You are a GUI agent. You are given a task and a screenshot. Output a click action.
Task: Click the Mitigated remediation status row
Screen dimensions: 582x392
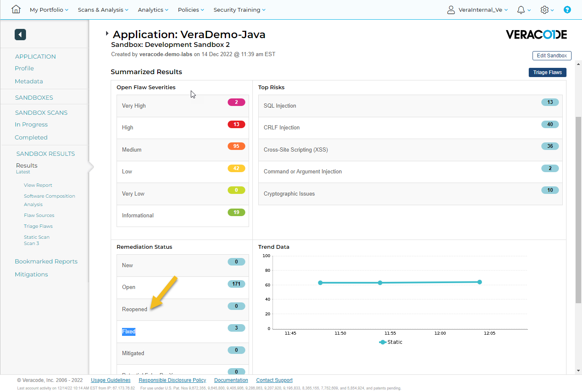183,353
